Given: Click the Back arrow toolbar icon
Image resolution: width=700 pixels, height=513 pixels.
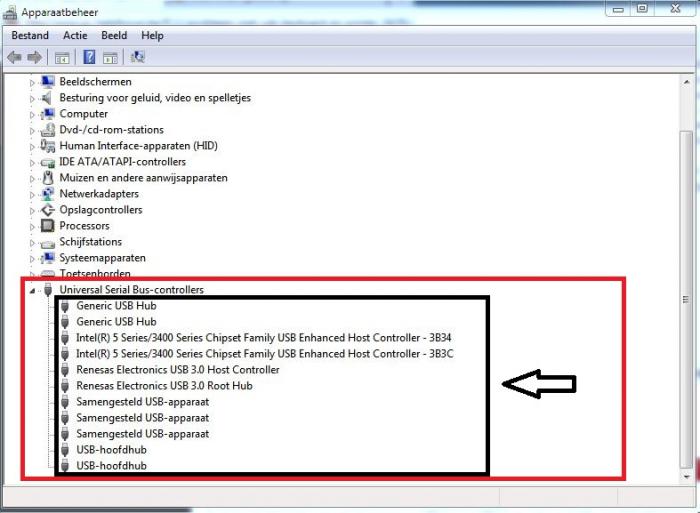Looking at the screenshot, I should 14,57.
